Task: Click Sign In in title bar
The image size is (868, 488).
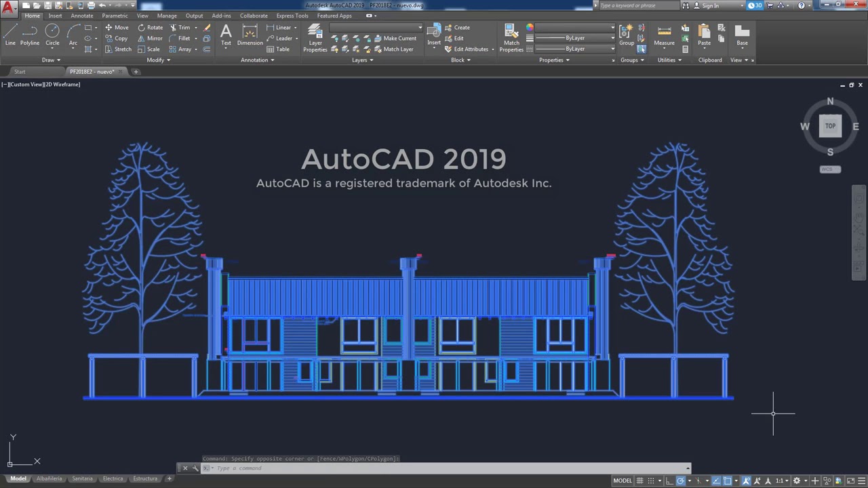Action: click(710, 5)
